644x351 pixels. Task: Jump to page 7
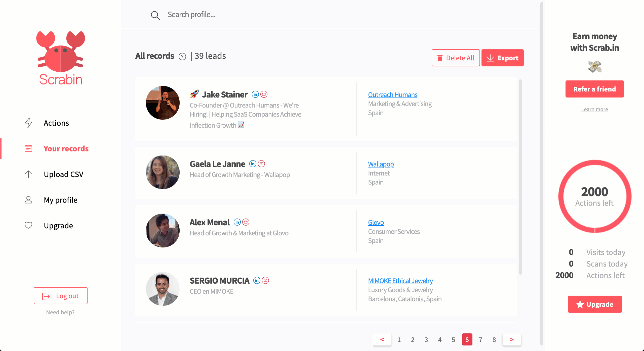coord(480,340)
